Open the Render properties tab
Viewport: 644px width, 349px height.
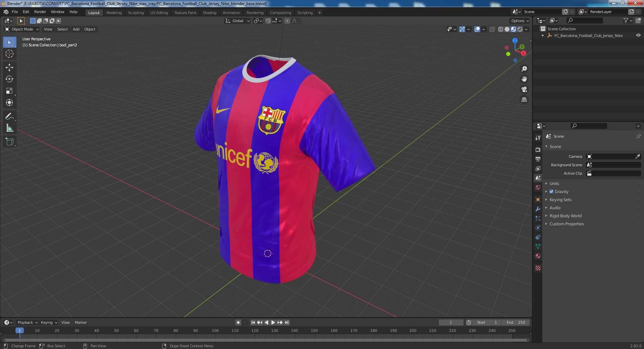click(538, 149)
